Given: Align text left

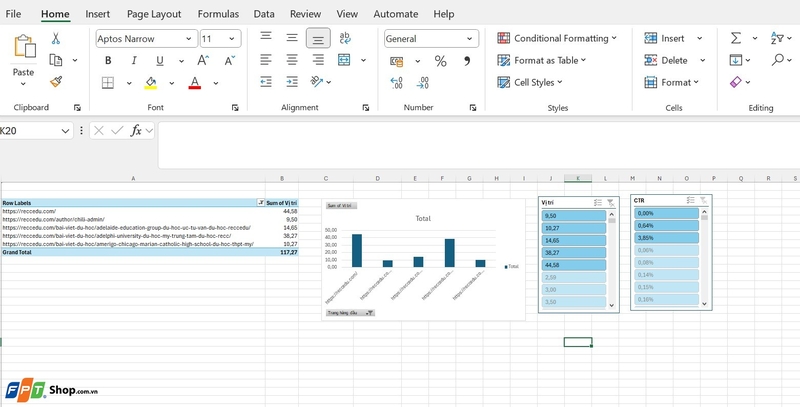Looking at the screenshot, I should click(x=266, y=60).
